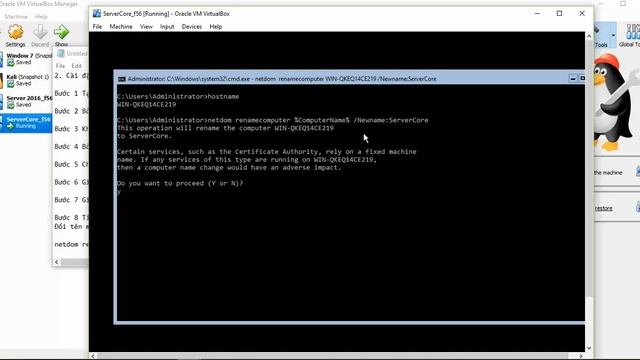Click VirtualBox icon in ServerCore window title
Image resolution: width=640 pixels, height=360 pixels.
coord(97,13)
